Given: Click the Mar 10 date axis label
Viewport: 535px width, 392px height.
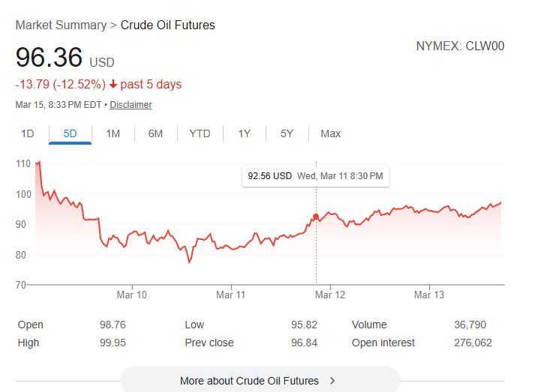Looking at the screenshot, I should 132,295.
